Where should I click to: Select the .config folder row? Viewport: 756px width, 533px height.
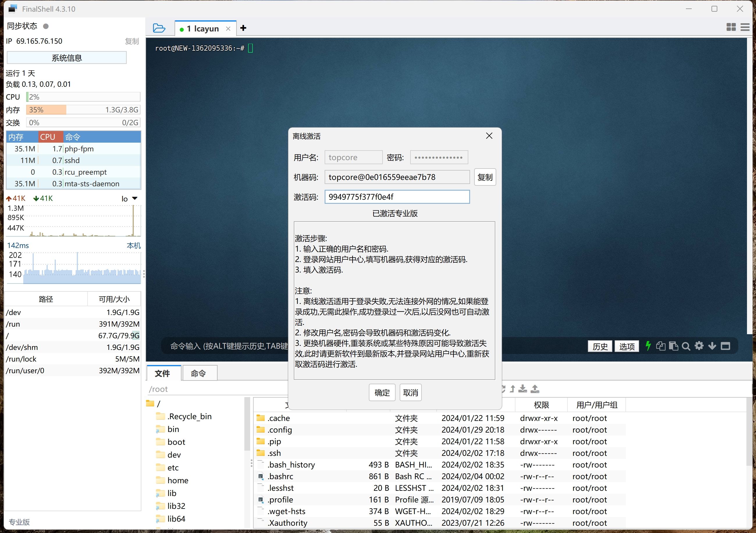pos(440,430)
